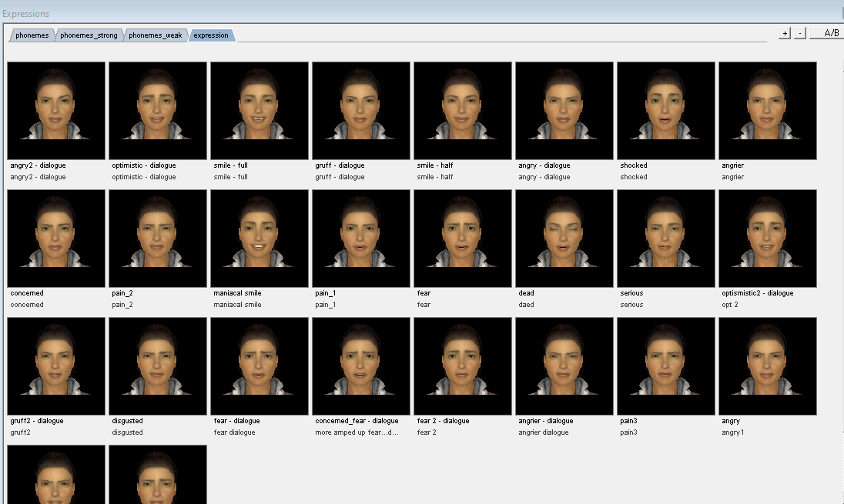Select the angrier expression thumbnail
This screenshot has width=844, height=504.
(768, 111)
